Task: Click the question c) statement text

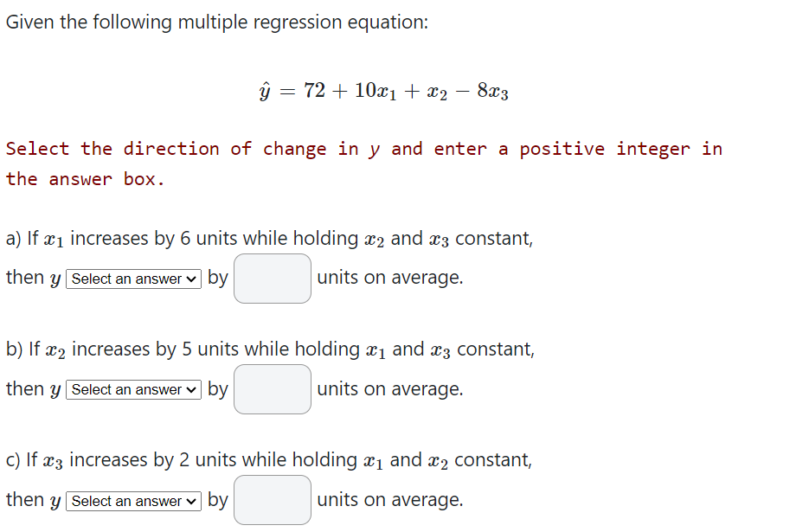Action: click(268, 459)
